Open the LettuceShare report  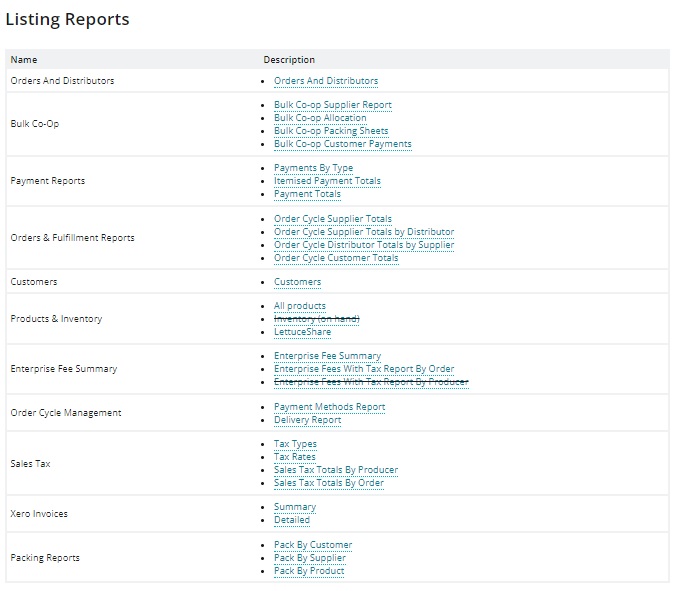(x=302, y=332)
